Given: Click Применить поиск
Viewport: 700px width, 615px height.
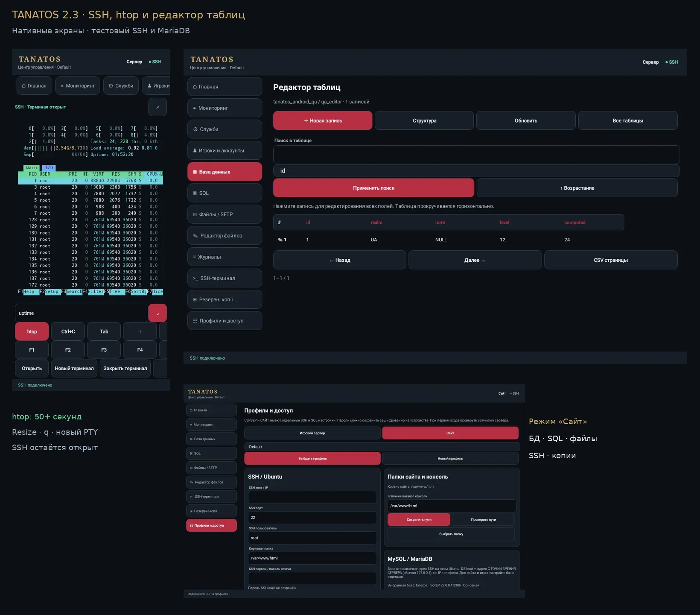Looking at the screenshot, I should click(x=373, y=188).
